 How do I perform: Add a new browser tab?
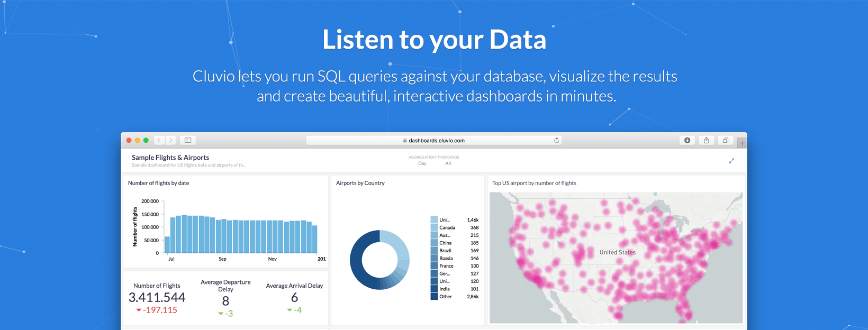(x=742, y=143)
